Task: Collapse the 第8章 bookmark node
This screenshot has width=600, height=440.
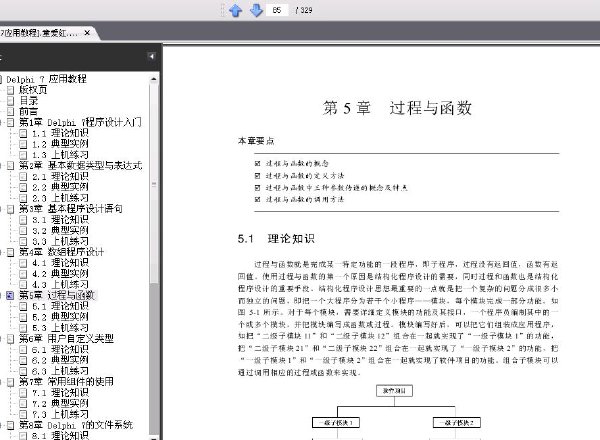Action: [x=1, y=425]
